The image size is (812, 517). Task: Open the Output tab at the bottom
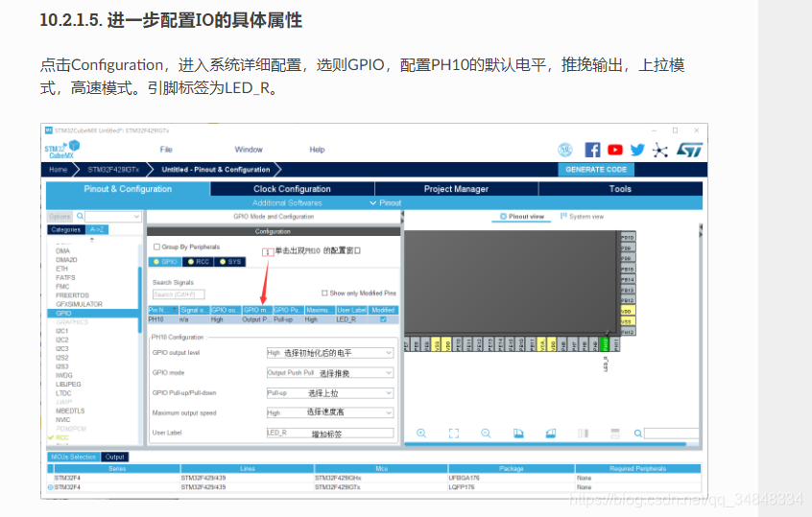tap(114, 457)
